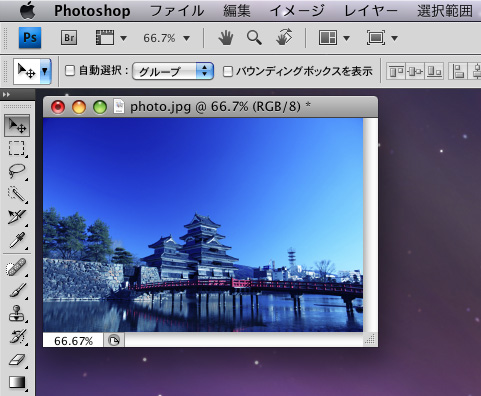Screen dimensions: 481x396
Task: Open the Photoshop application menu
Action: click(x=92, y=11)
